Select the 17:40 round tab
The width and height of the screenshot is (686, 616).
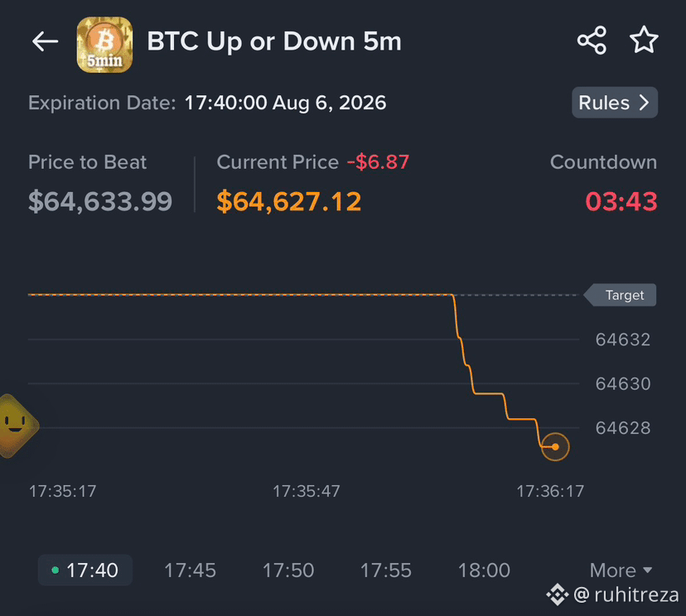point(85,570)
